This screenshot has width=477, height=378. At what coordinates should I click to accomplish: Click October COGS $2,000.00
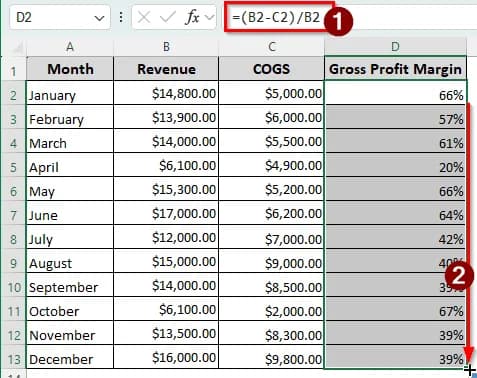271,309
